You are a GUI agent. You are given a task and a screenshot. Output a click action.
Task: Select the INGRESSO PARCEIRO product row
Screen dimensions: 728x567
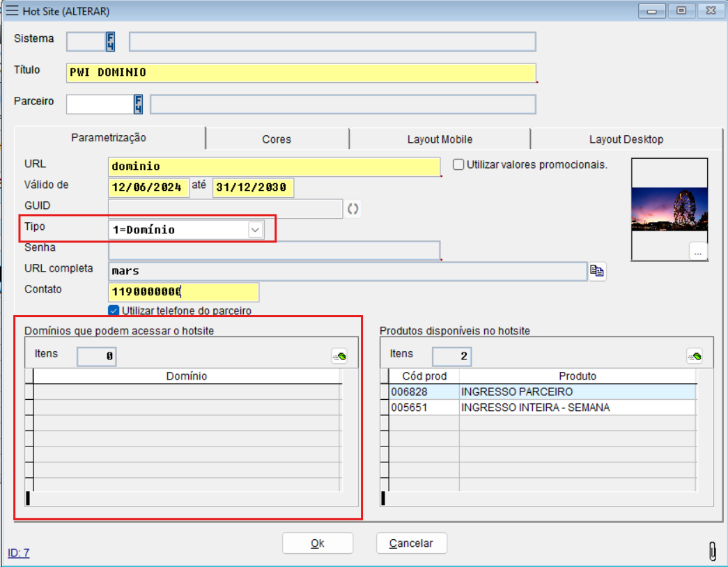point(516,392)
